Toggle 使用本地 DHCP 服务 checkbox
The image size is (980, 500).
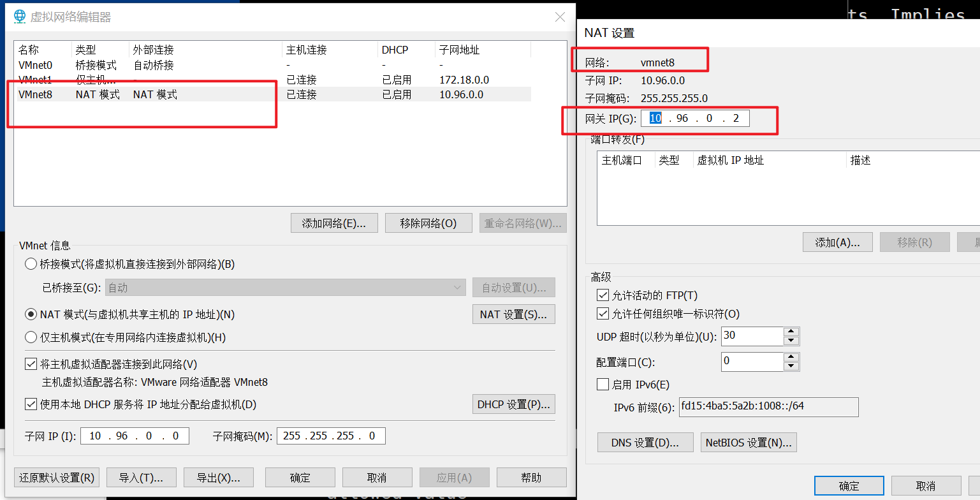(x=31, y=404)
